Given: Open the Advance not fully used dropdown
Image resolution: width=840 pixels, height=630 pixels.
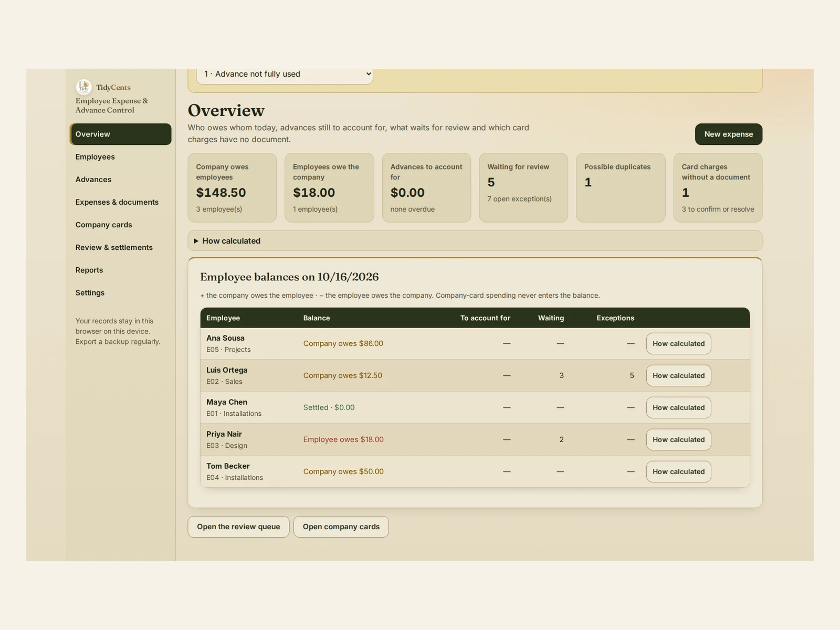Looking at the screenshot, I should coord(285,75).
